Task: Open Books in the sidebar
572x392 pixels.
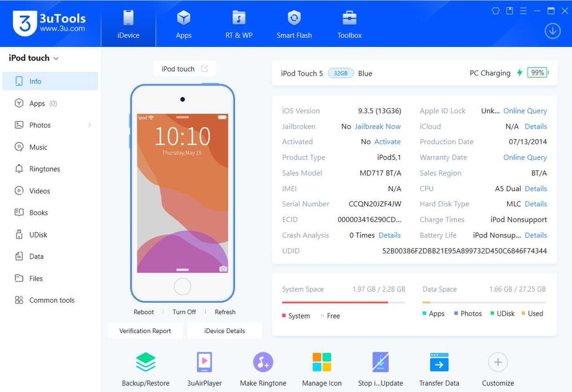Action: click(50, 212)
